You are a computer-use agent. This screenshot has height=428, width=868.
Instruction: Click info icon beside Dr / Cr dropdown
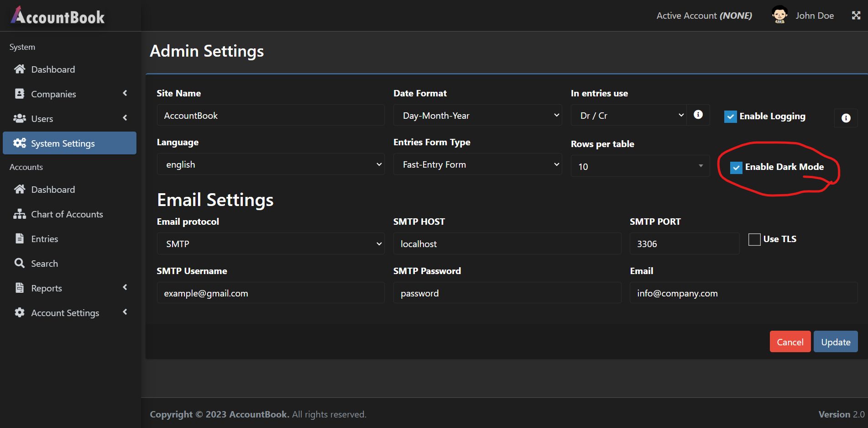click(698, 115)
